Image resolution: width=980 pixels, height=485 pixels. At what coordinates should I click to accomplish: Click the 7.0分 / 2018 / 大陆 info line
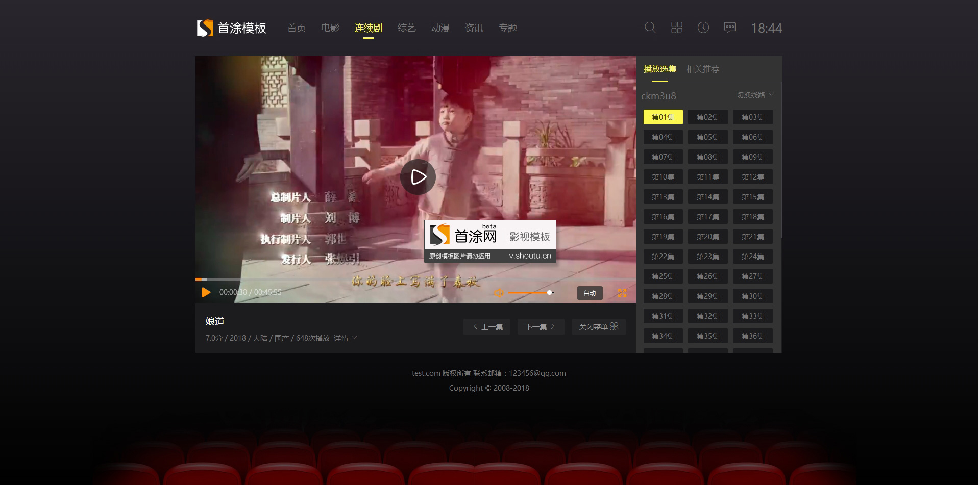267,338
